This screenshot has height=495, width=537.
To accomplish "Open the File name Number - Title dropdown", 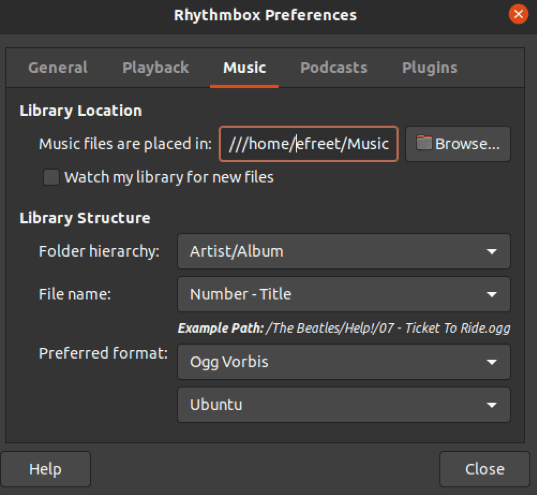I will click(344, 294).
